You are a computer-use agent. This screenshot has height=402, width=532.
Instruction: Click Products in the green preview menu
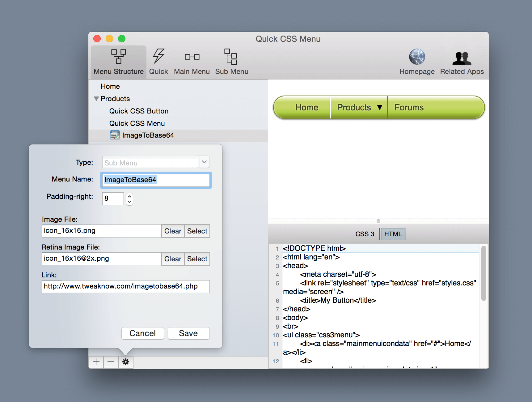tap(354, 107)
